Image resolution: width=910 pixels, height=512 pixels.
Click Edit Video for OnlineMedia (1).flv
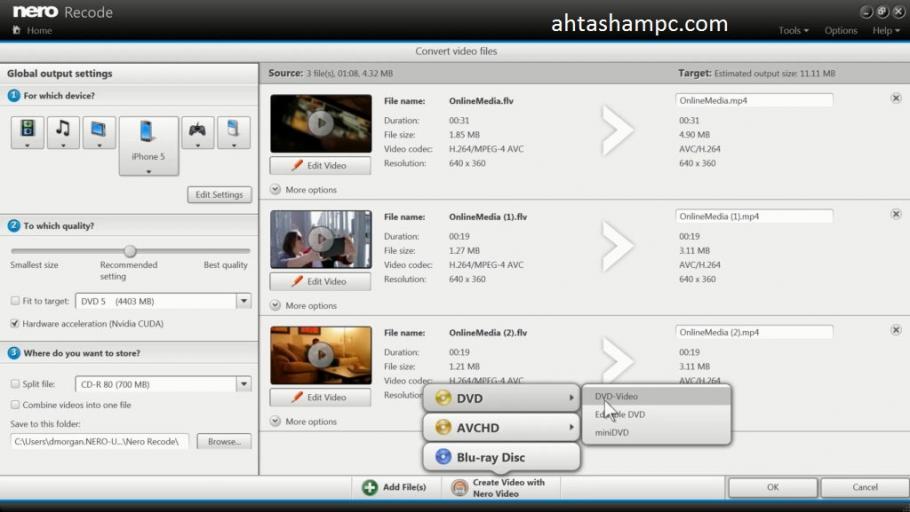tap(320, 281)
